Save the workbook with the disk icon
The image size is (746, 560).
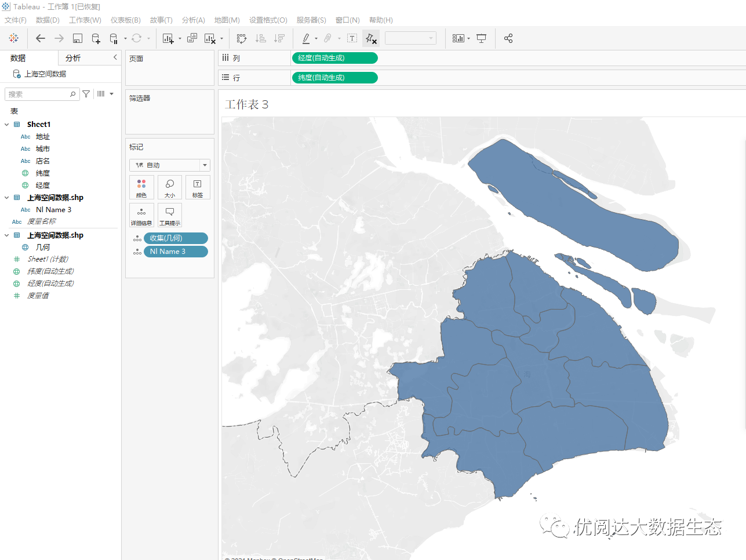78,38
